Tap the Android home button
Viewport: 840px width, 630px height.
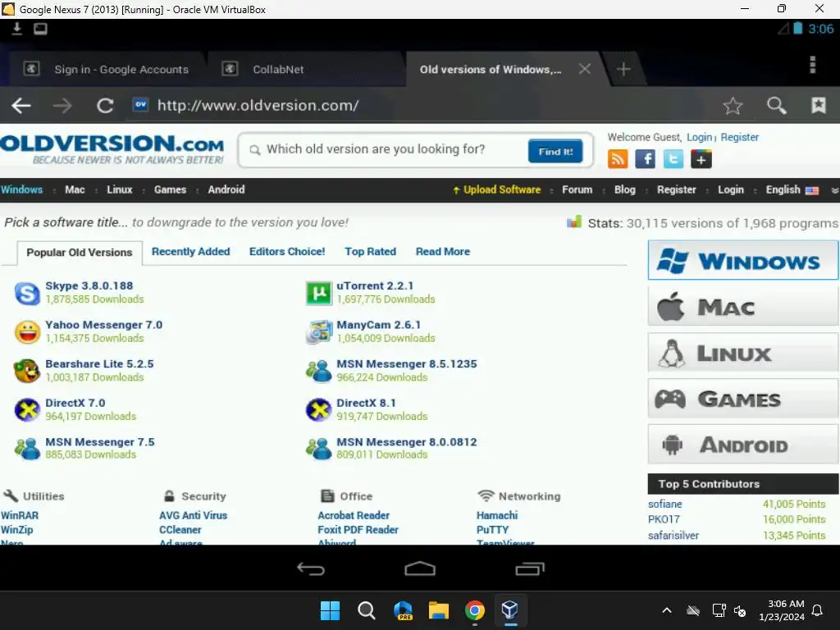pos(420,568)
